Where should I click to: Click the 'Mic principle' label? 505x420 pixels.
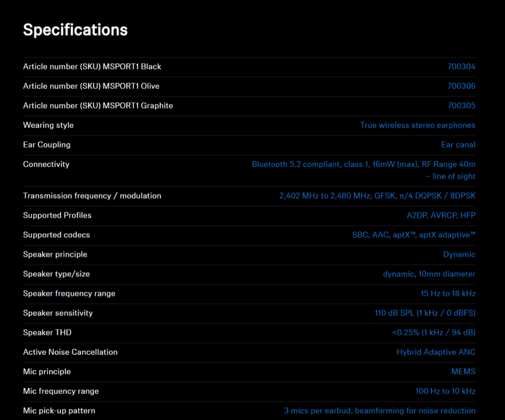(47, 372)
